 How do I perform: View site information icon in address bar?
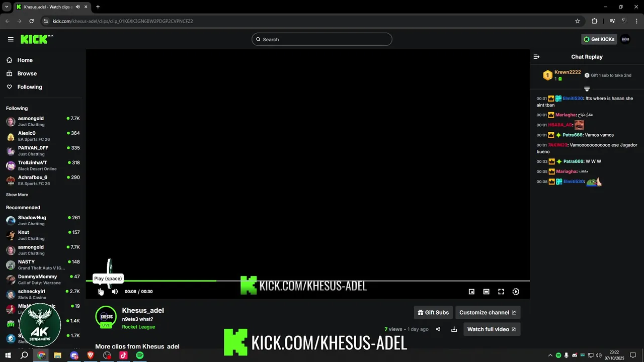(46, 21)
